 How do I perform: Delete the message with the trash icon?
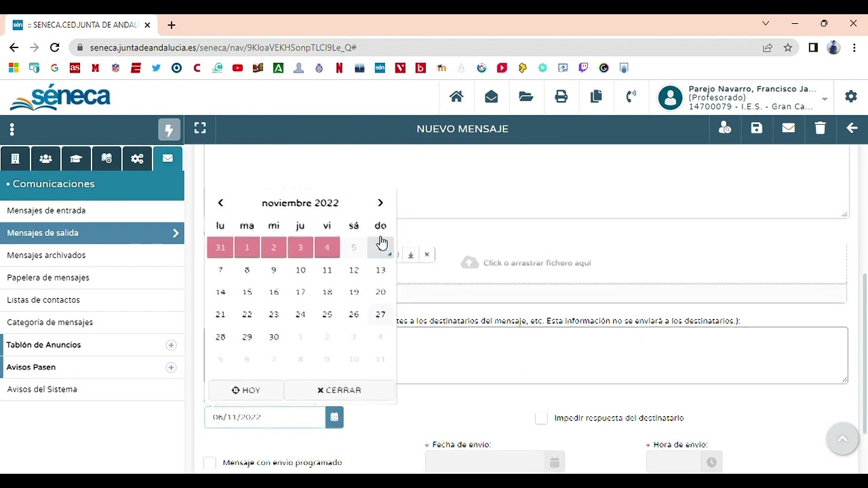coord(821,128)
